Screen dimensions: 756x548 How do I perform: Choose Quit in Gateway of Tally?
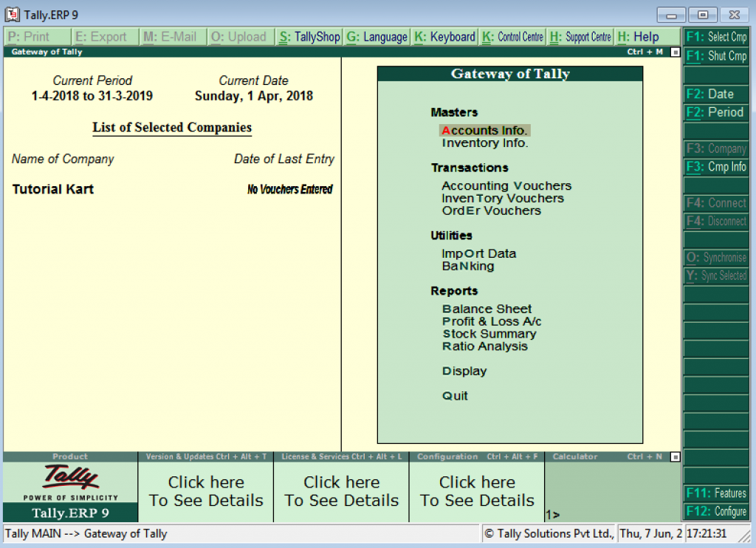click(455, 396)
